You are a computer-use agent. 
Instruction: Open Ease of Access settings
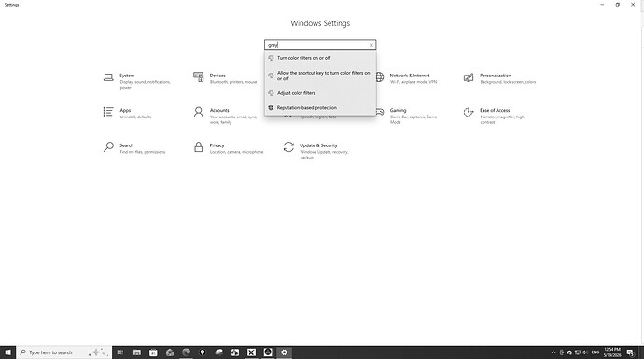495,116
